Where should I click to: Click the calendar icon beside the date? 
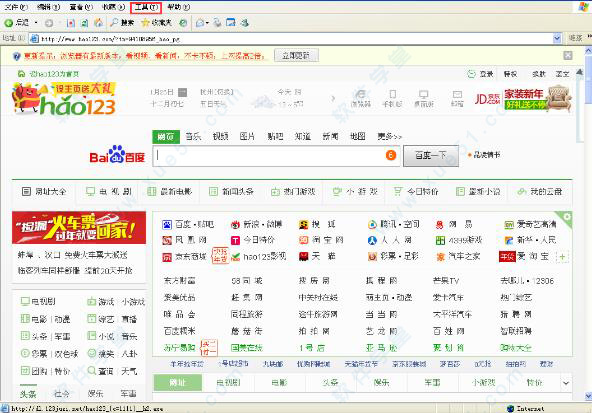pos(182,92)
